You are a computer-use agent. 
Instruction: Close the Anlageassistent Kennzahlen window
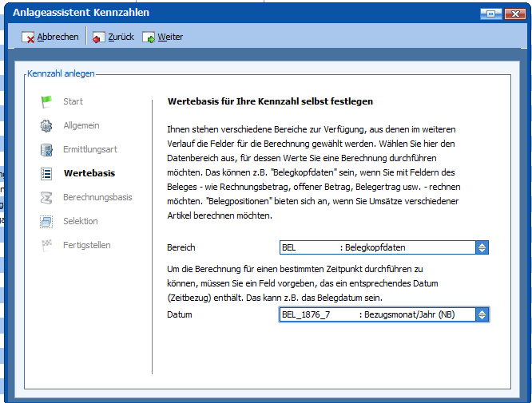[514, 13]
